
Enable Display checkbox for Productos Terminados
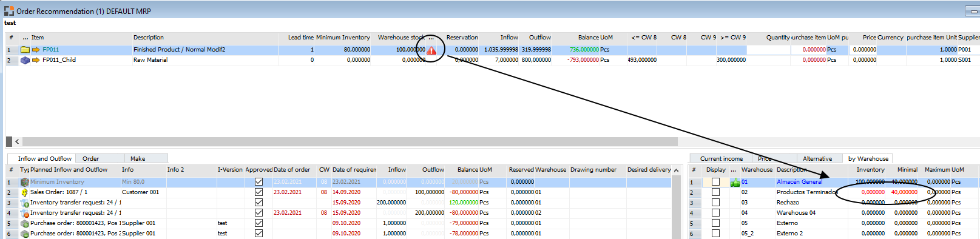point(715,192)
